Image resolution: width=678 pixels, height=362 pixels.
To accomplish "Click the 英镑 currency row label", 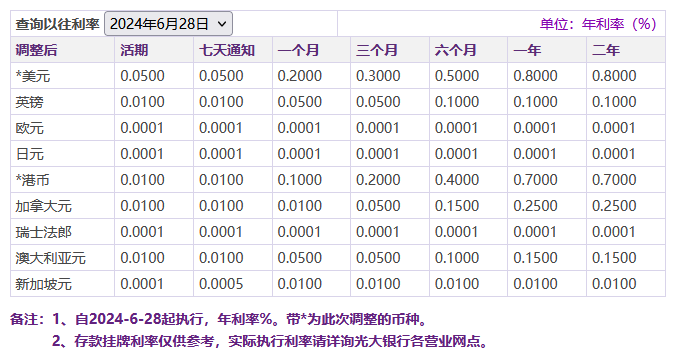I will tap(29, 102).
